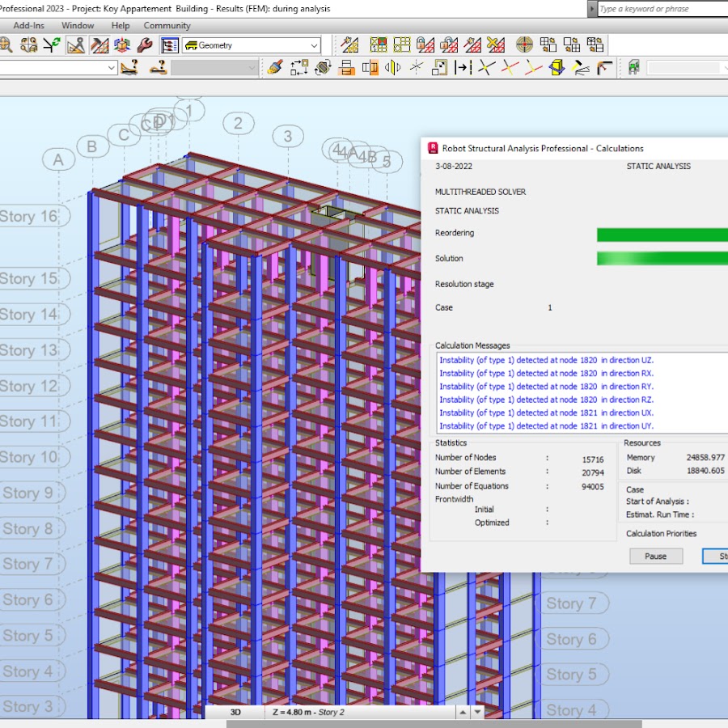The height and width of the screenshot is (728, 728).
Task: Click the Number of Elements value 20794
Action: (x=593, y=472)
